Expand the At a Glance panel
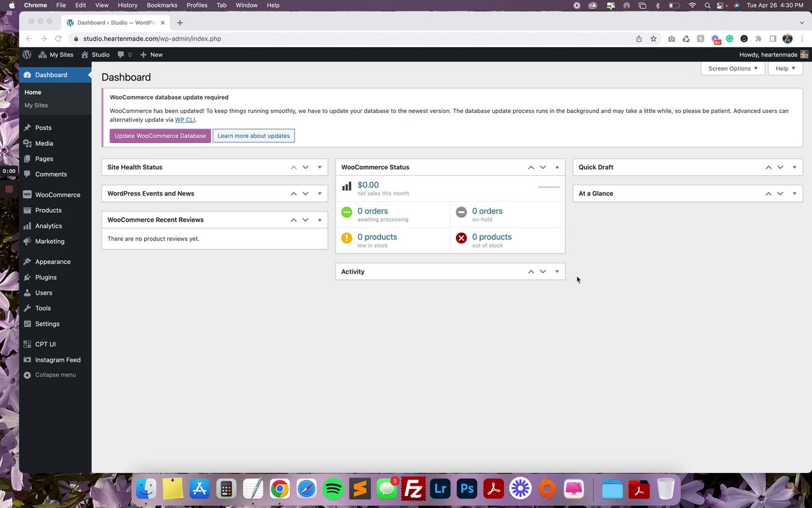The height and width of the screenshot is (508, 812). (794, 194)
